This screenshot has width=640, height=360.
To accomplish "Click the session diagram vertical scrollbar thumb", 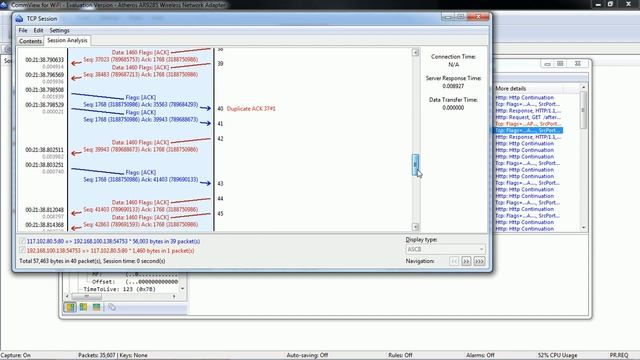I will coord(416,165).
